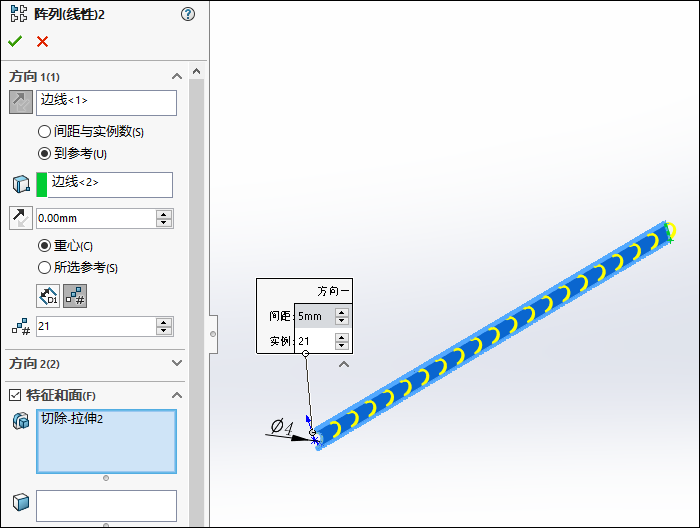The height and width of the screenshot is (528, 700).
Task: Edit callout spacing value 5mm
Action: pyautogui.click(x=315, y=316)
